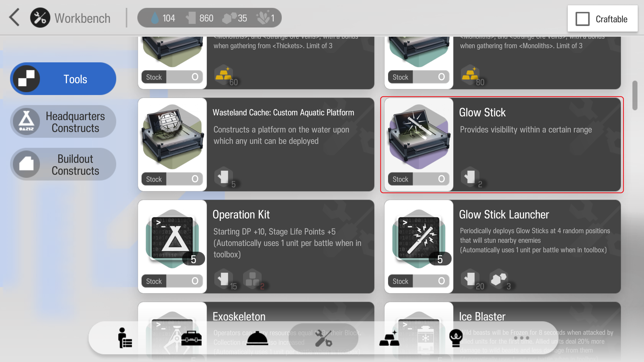Open the Buildout Constructs category
The width and height of the screenshot is (644, 362).
[x=63, y=164]
